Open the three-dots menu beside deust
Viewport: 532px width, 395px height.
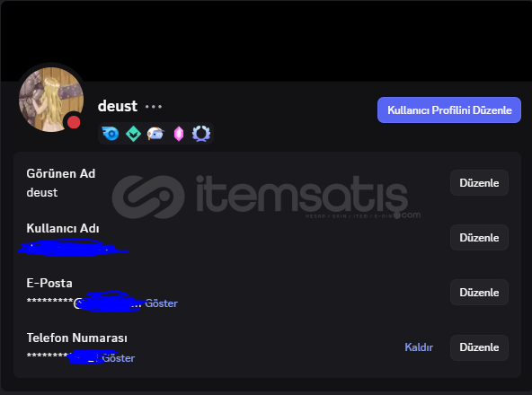tap(154, 107)
